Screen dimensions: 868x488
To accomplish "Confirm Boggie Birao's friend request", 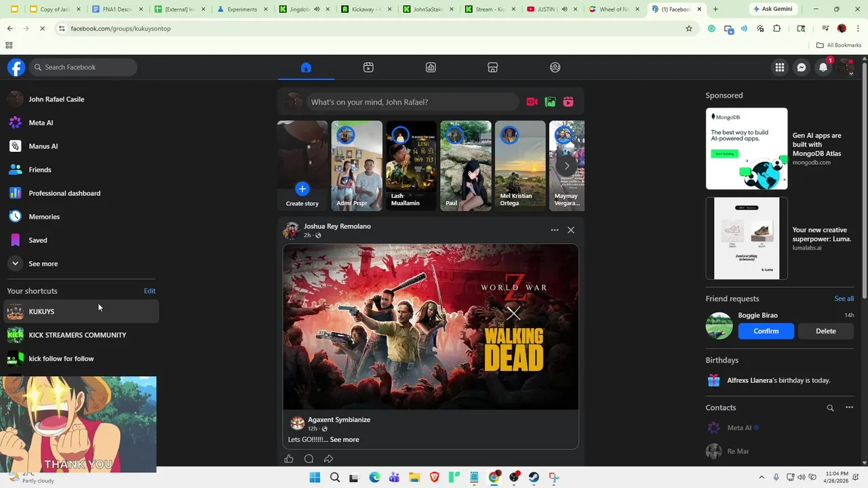I will tap(766, 331).
